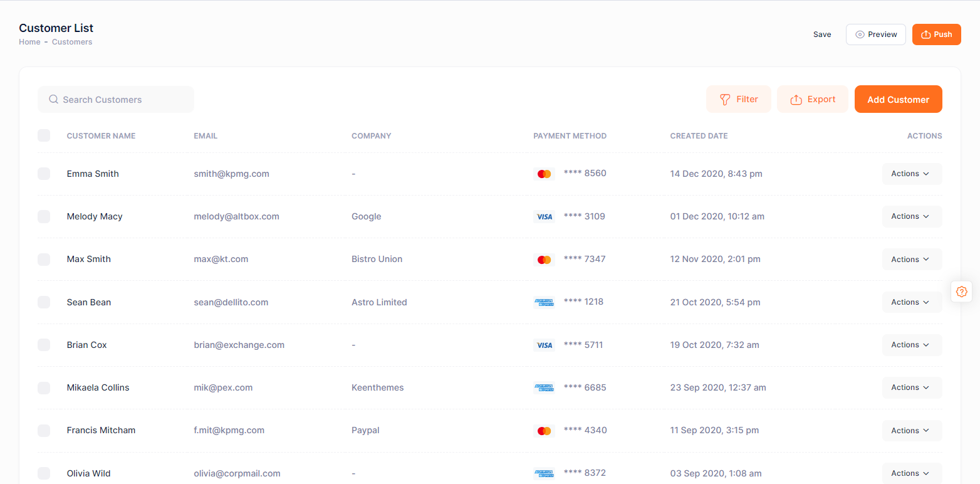This screenshot has width=980, height=484.
Task: Click the American Express icon in Mikaela Collins's row
Action: coord(544,387)
